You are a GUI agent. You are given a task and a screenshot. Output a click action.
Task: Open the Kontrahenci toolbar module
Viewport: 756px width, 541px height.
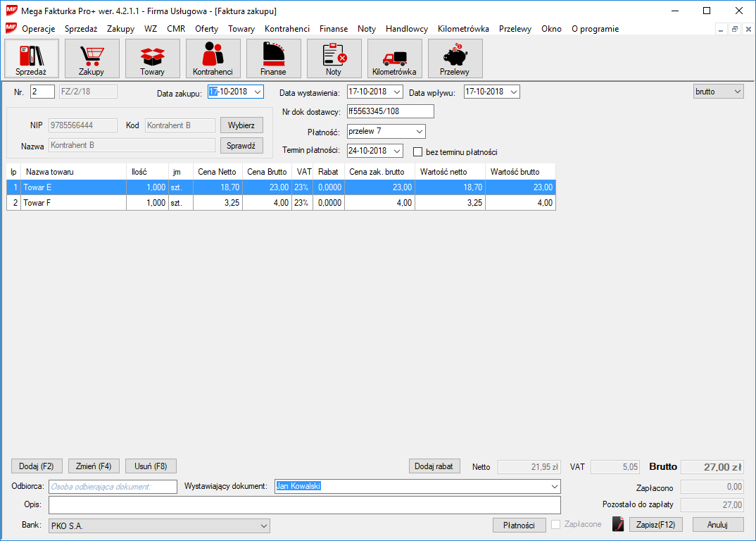tap(213, 58)
